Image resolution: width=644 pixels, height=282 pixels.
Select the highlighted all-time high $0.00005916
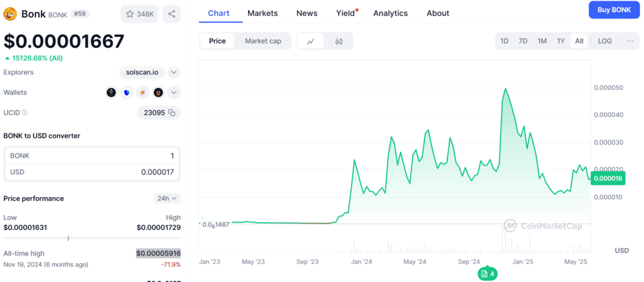pyautogui.click(x=158, y=253)
